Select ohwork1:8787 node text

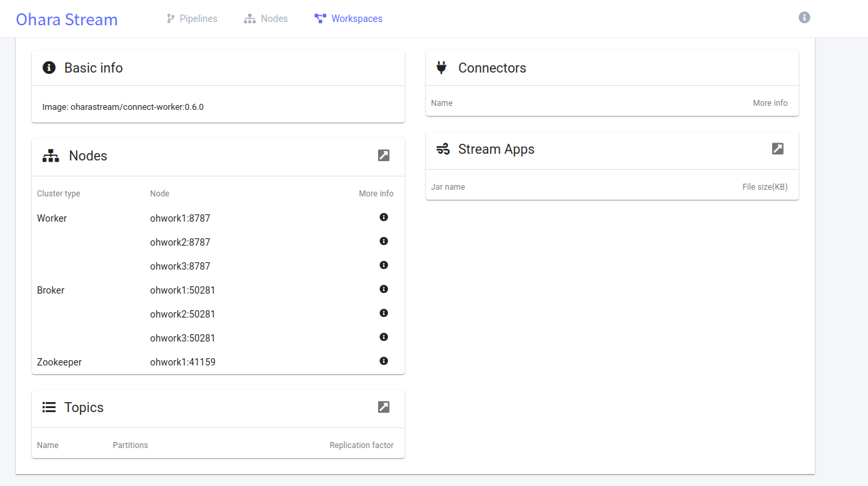[180, 218]
